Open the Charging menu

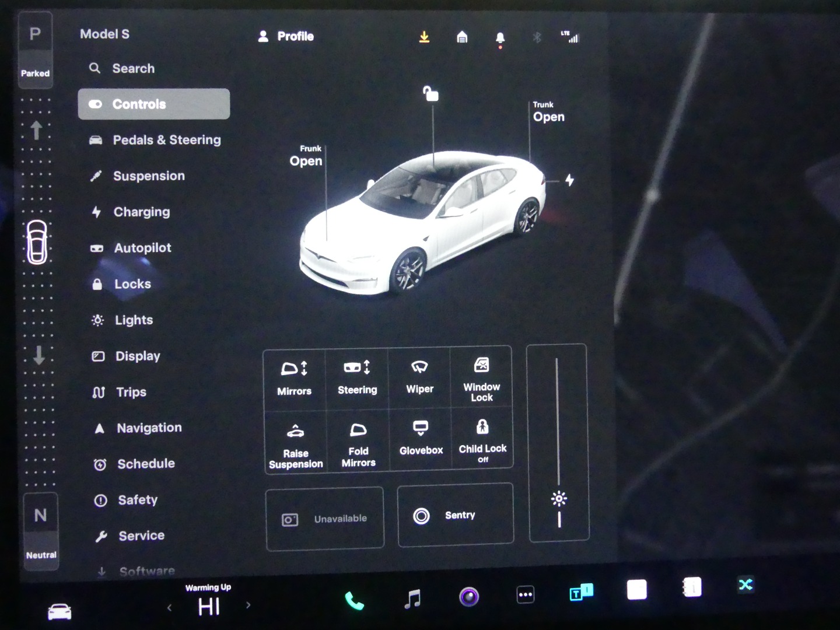pyautogui.click(x=141, y=212)
